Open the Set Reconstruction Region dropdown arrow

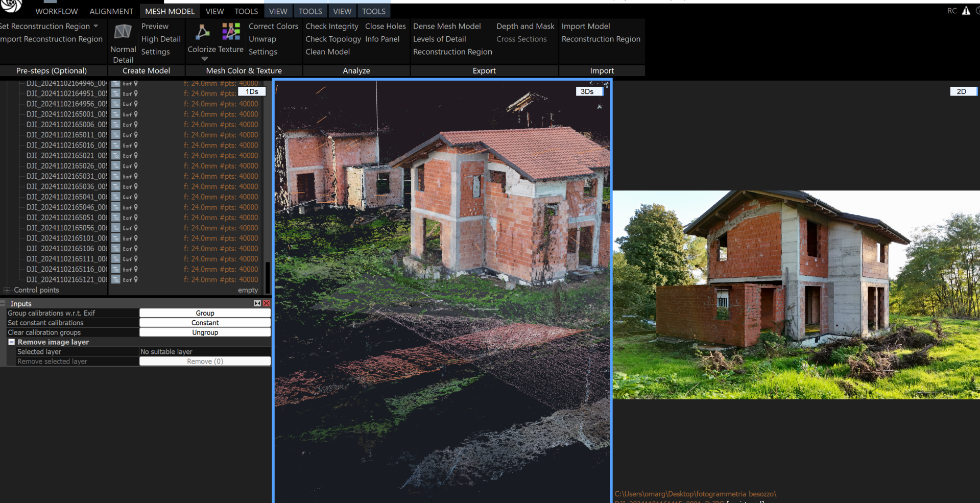tap(95, 26)
